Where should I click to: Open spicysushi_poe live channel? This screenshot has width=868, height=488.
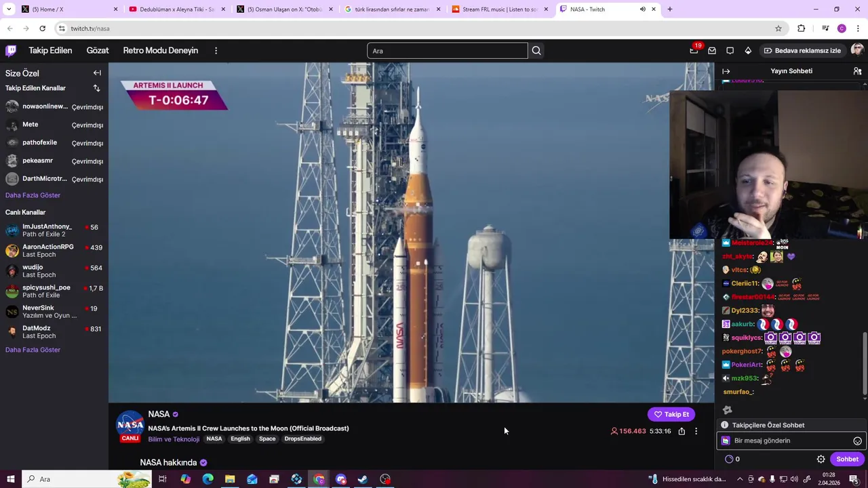(x=54, y=291)
